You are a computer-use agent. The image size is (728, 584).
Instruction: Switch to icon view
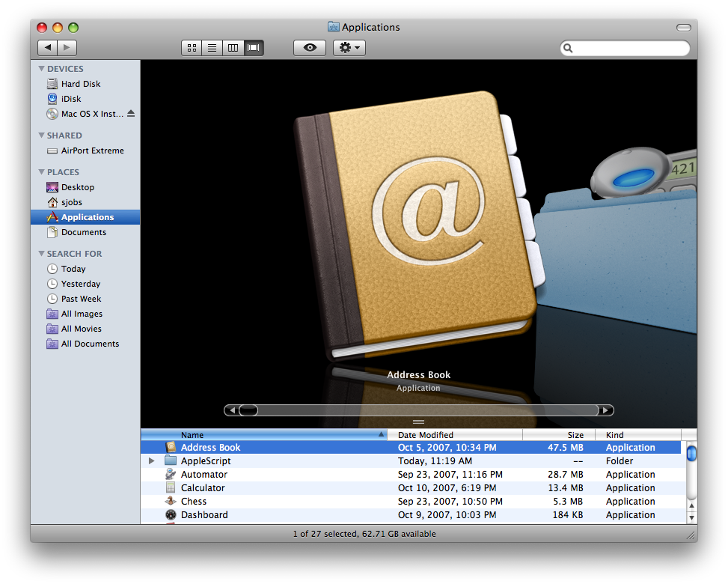[x=192, y=47]
